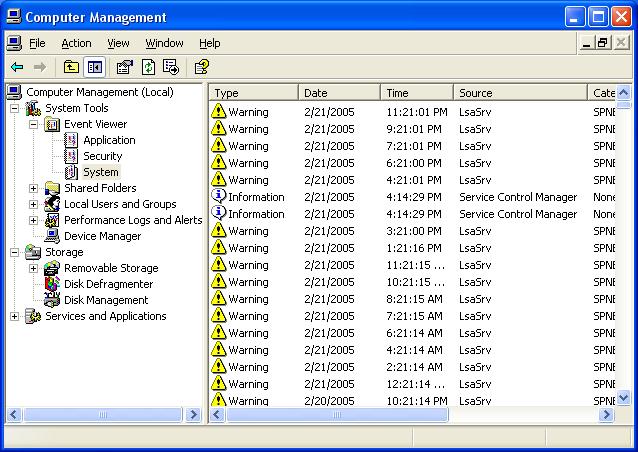Image resolution: width=638 pixels, height=452 pixels.
Task: Click the Computer Management icon in the menu bar
Action: click(x=14, y=43)
